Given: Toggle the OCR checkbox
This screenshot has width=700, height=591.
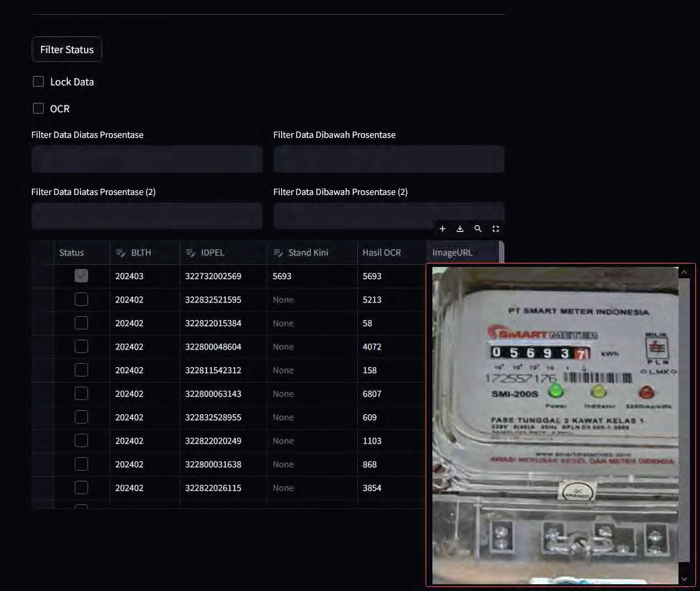Looking at the screenshot, I should coord(38,109).
